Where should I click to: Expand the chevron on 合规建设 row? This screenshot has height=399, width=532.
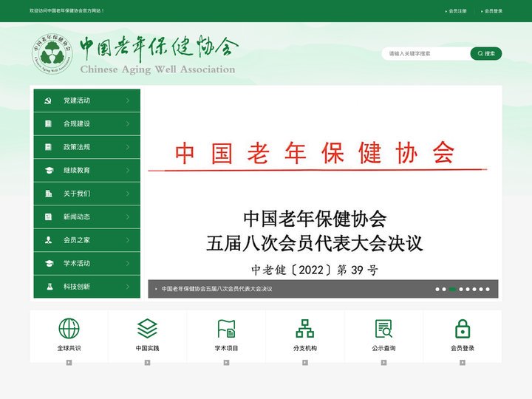tap(128, 124)
